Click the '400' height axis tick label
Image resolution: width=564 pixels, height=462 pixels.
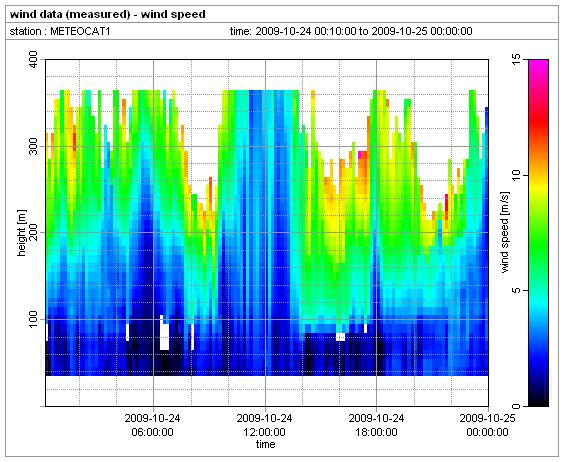(x=33, y=59)
